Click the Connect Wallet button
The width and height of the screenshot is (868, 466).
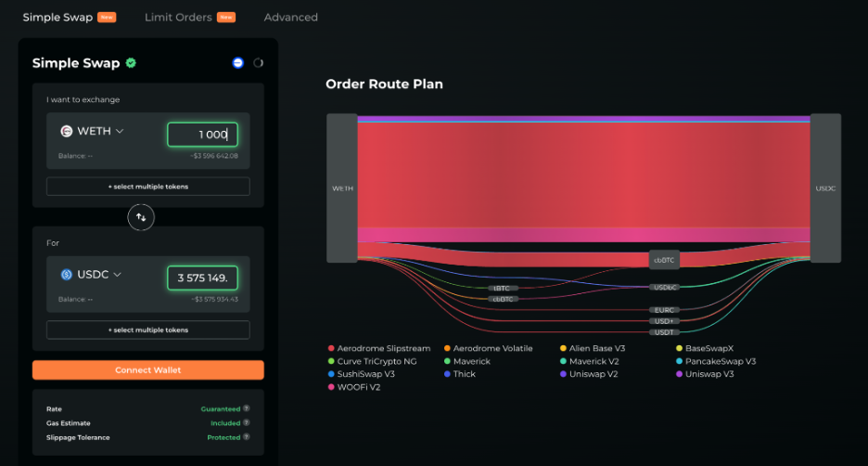coord(147,370)
